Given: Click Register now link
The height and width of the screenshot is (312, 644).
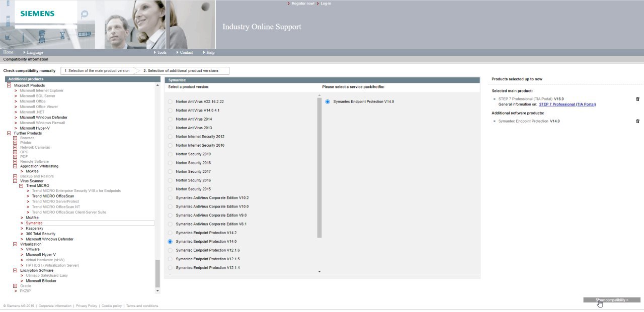Looking at the screenshot, I should point(303,4).
